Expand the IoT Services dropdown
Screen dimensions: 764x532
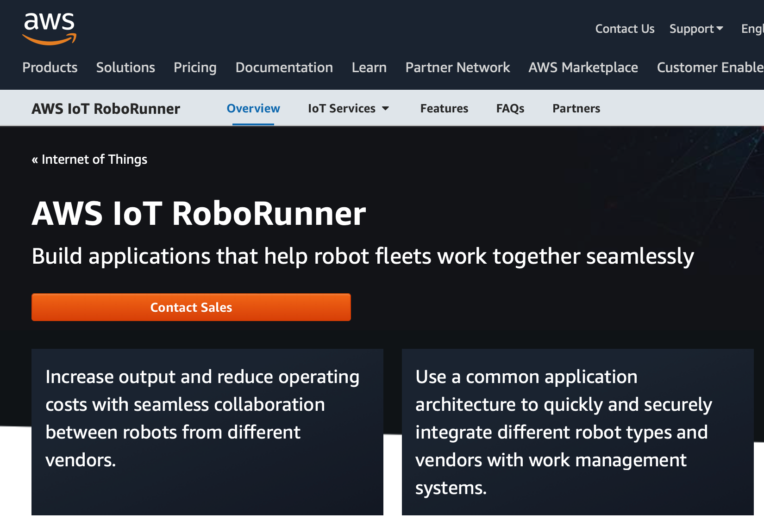[348, 108]
